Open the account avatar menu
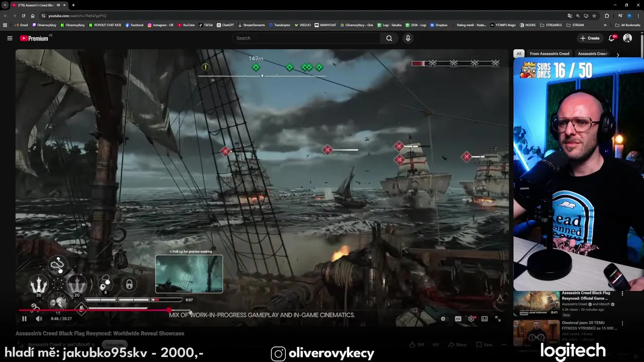 pyautogui.click(x=627, y=38)
